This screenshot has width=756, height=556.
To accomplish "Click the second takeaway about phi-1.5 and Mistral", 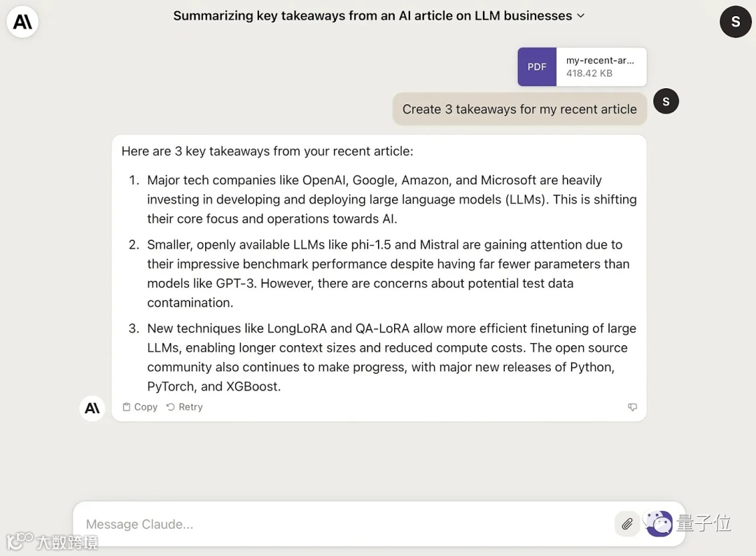I will click(384, 273).
